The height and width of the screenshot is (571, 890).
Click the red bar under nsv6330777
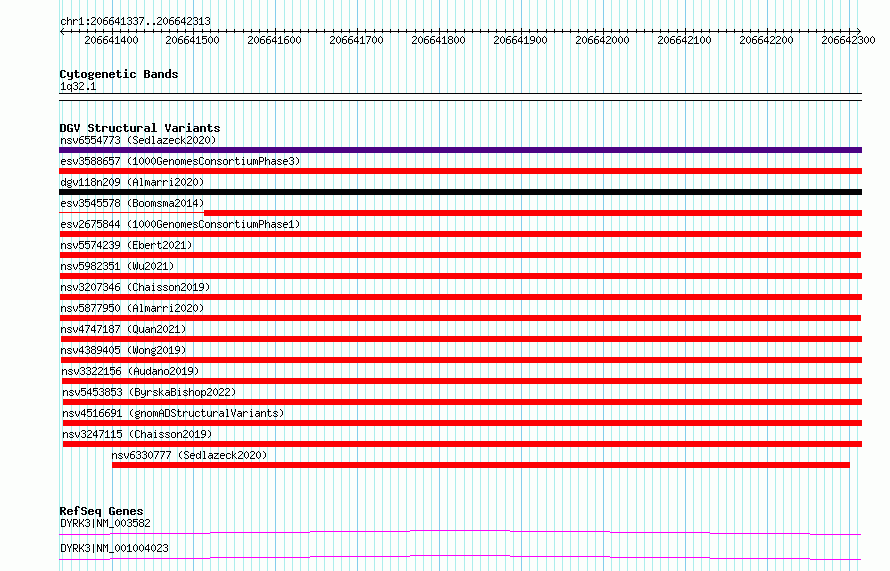point(481,465)
